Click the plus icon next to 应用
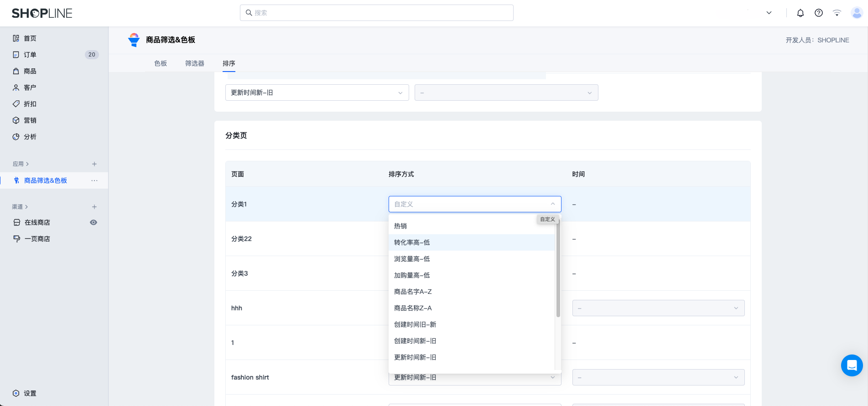The height and width of the screenshot is (406, 868). pyautogui.click(x=94, y=164)
